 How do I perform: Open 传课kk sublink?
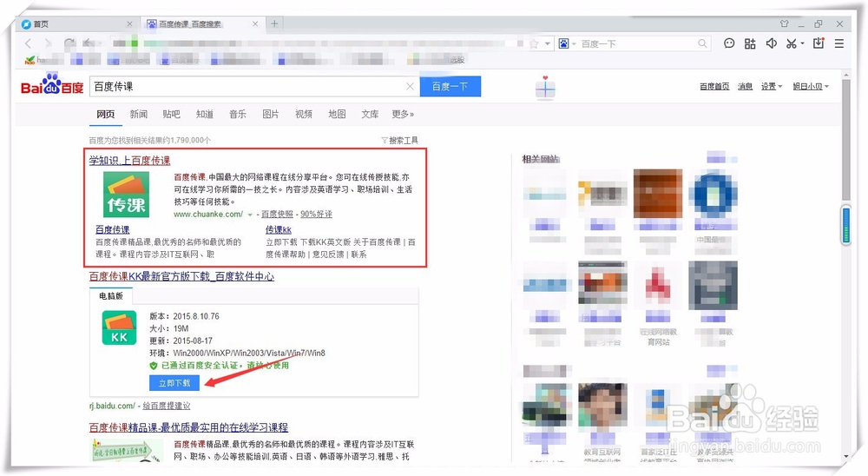point(279,229)
